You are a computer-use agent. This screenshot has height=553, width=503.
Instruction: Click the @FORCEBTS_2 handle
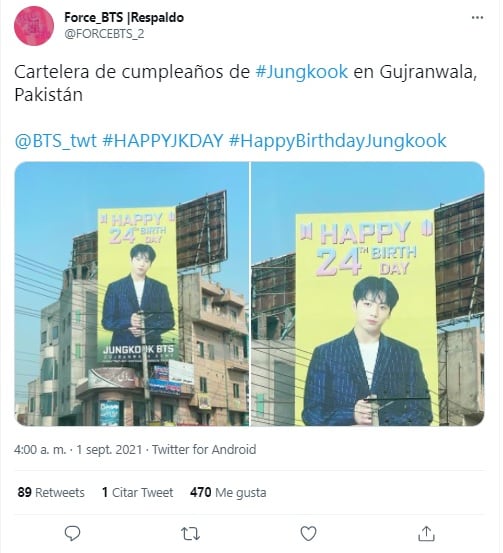(104, 34)
